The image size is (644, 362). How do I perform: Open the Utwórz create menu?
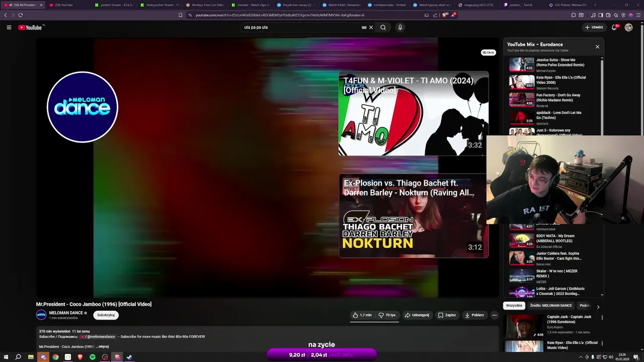[594, 27]
